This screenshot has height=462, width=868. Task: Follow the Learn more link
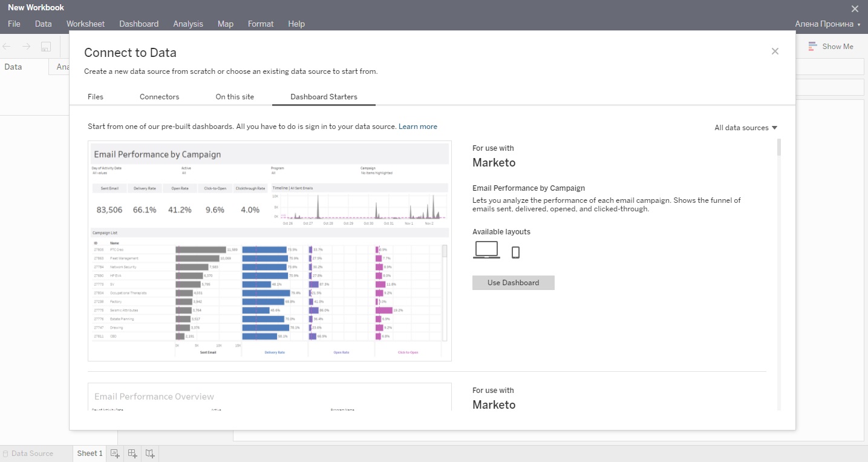click(x=417, y=127)
